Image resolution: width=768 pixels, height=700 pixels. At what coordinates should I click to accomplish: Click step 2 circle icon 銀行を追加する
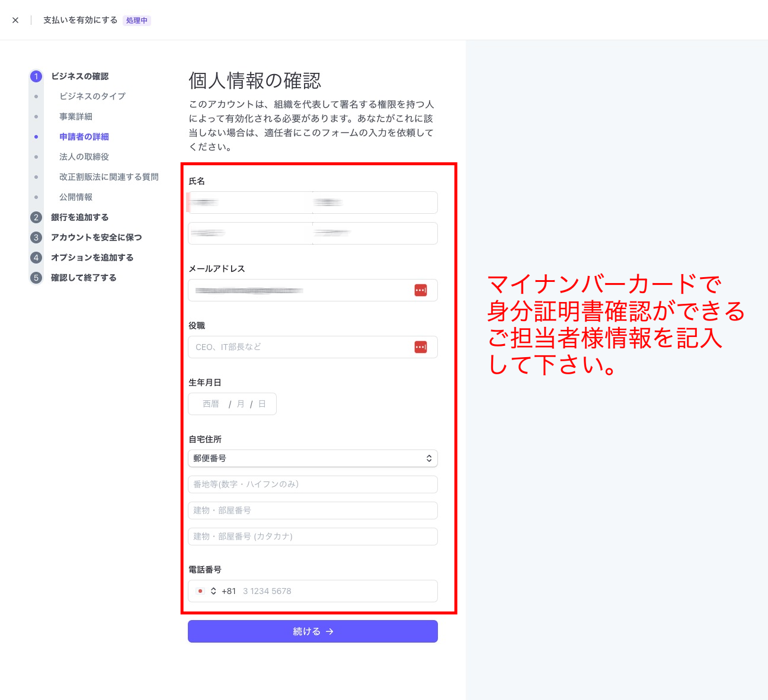36,217
